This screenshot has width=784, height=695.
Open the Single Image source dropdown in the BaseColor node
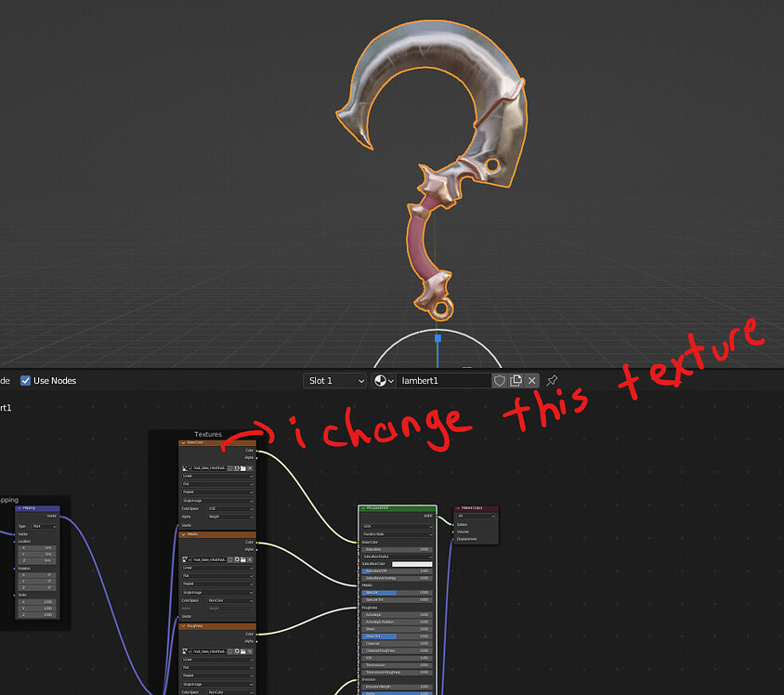point(217,501)
